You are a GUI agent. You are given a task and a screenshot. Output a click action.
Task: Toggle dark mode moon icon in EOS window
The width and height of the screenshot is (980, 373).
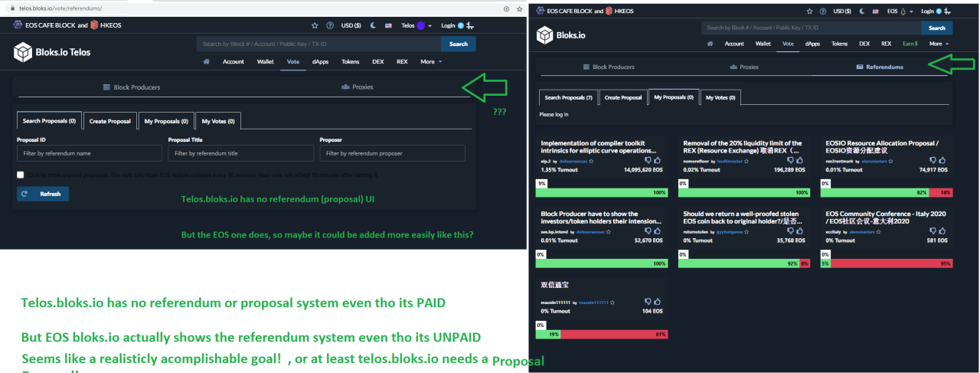click(861, 11)
